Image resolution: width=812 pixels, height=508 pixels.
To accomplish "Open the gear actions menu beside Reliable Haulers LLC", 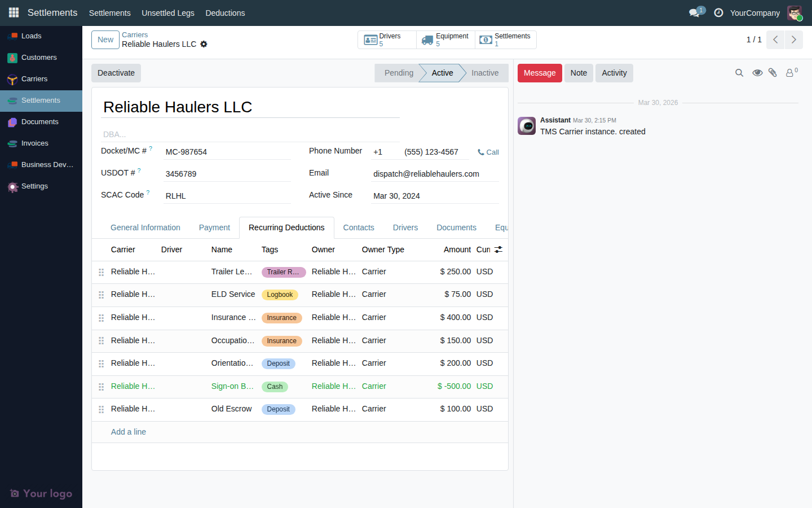I will click(204, 44).
